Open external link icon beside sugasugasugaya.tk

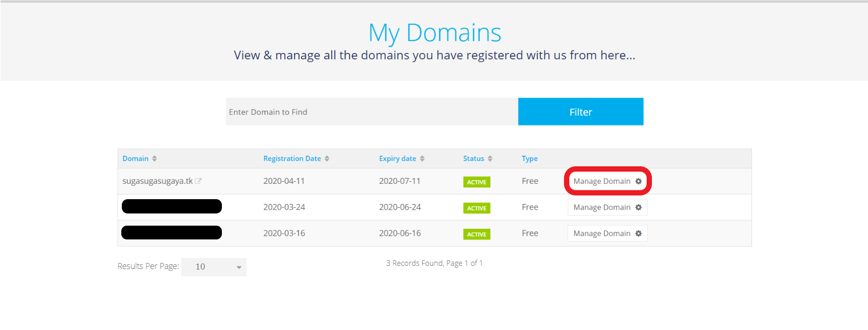click(x=199, y=181)
